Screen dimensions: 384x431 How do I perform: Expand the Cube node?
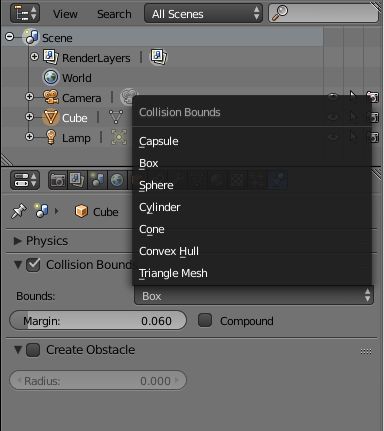29,116
